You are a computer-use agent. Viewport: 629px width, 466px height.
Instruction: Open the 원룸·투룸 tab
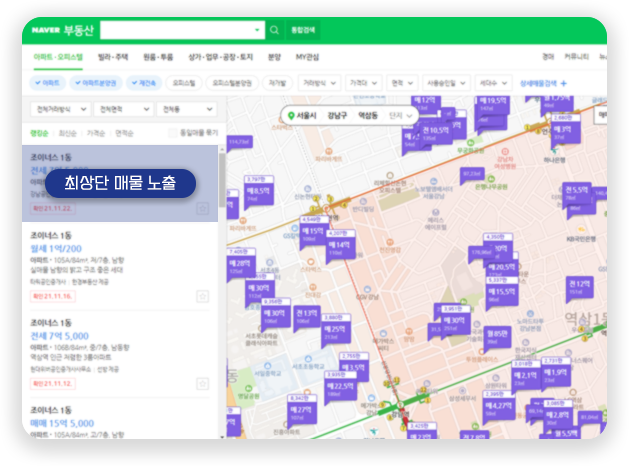click(x=158, y=57)
